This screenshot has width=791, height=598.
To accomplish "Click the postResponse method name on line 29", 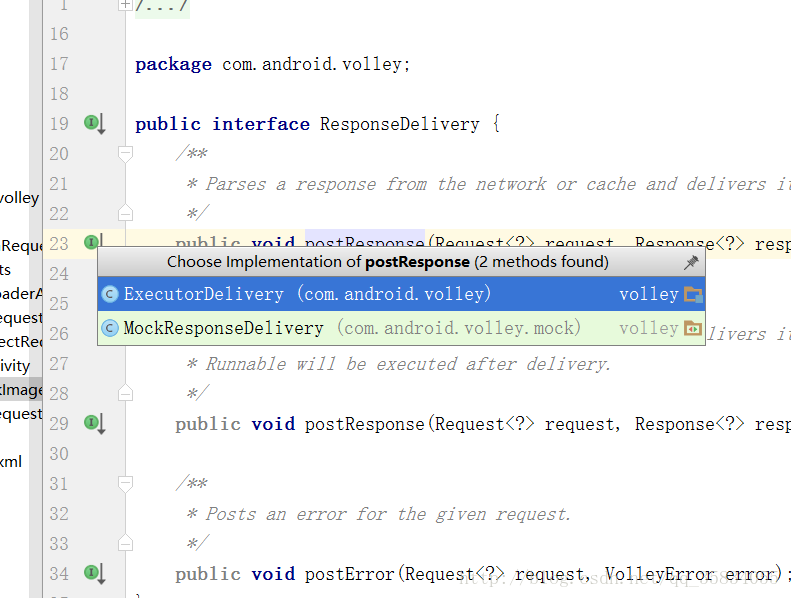I will [x=365, y=424].
